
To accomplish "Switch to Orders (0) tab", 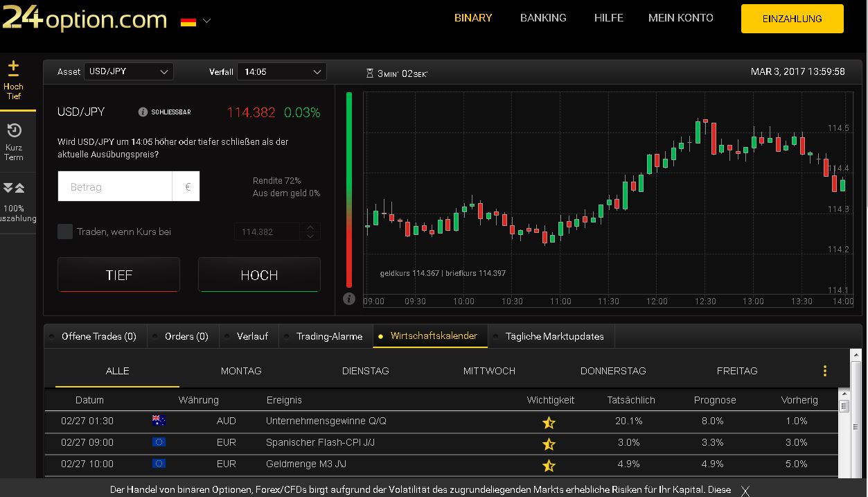I will coord(182,336).
